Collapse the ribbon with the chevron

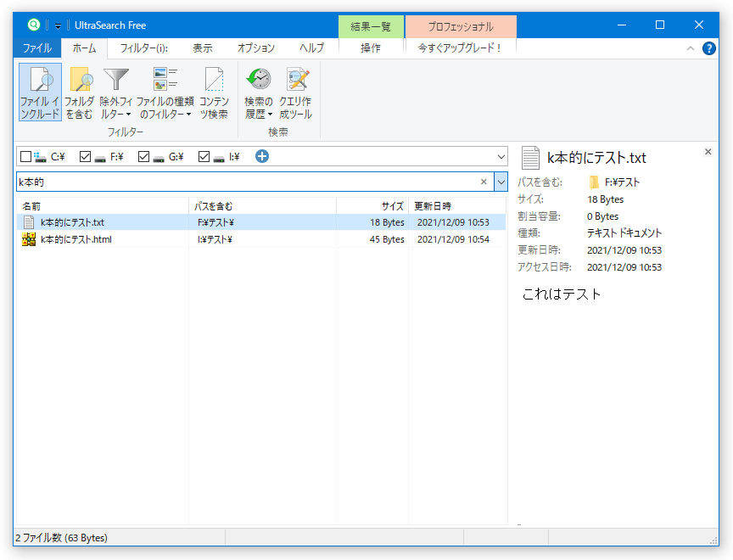pos(690,48)
